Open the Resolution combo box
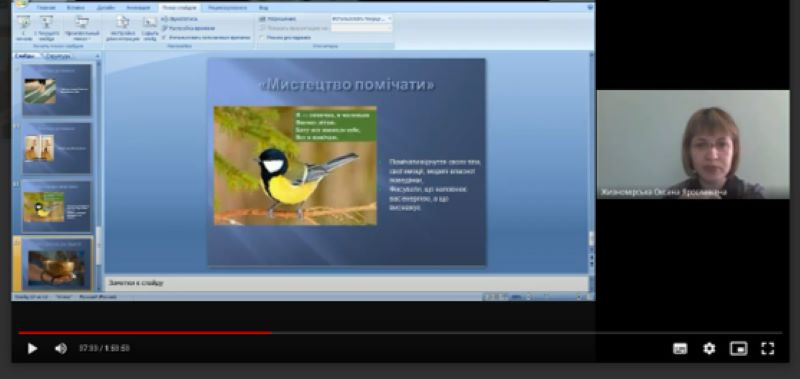This screenshot has height=379, width=800. (x=362, y=18)
